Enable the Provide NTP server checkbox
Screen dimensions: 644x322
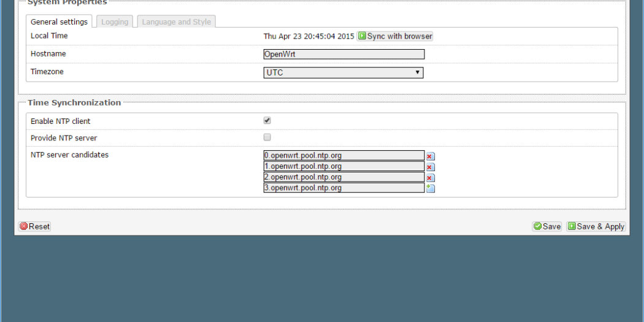pos(267,137)
